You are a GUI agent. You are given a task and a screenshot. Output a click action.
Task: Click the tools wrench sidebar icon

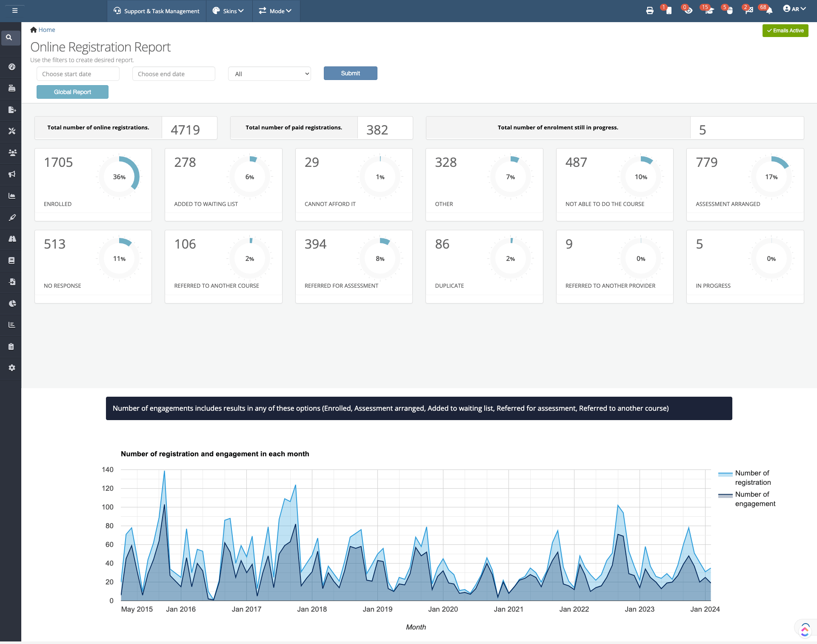12,131
